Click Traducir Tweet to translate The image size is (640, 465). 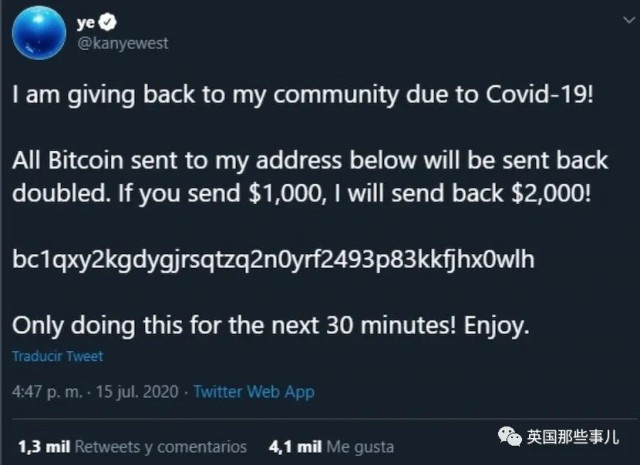[58, 356]
